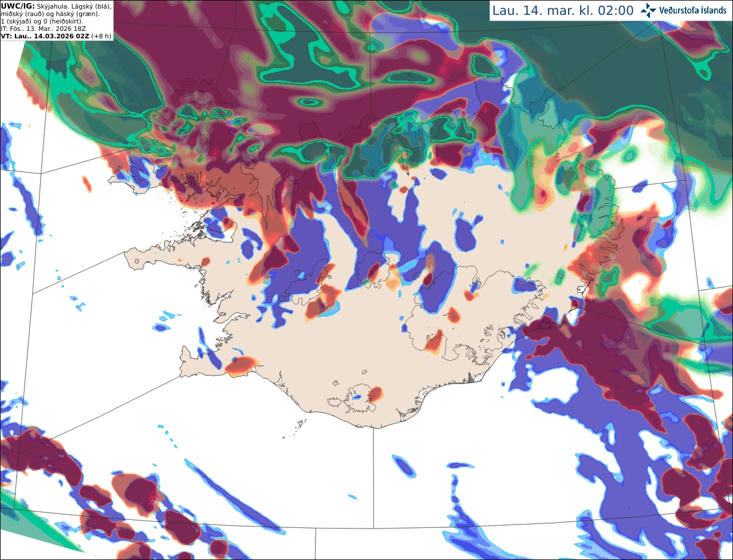Viewport: 733px width, 560px height.
Task: Click the 'VT: Lau.. 14.03.2026 02Z' line
Action: pos(45,36)
